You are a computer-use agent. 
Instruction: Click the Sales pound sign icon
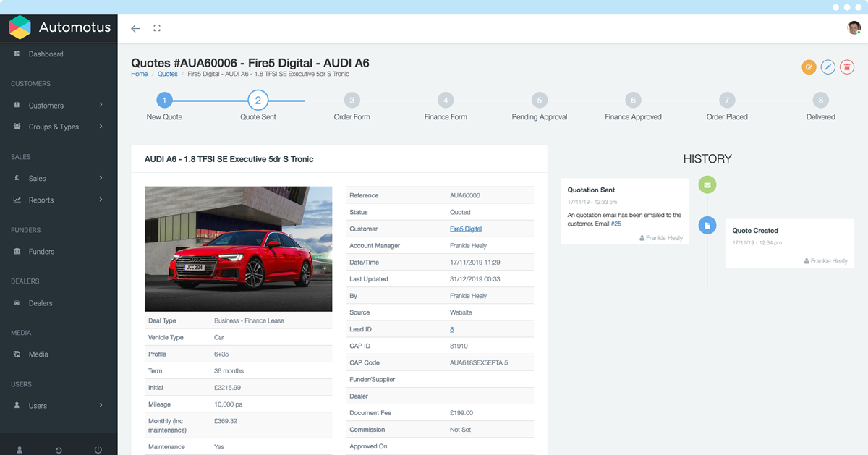[x=17, y=178]
